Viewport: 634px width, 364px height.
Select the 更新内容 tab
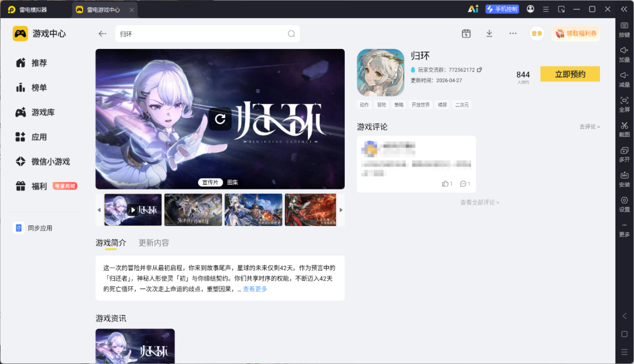point(154,243)
